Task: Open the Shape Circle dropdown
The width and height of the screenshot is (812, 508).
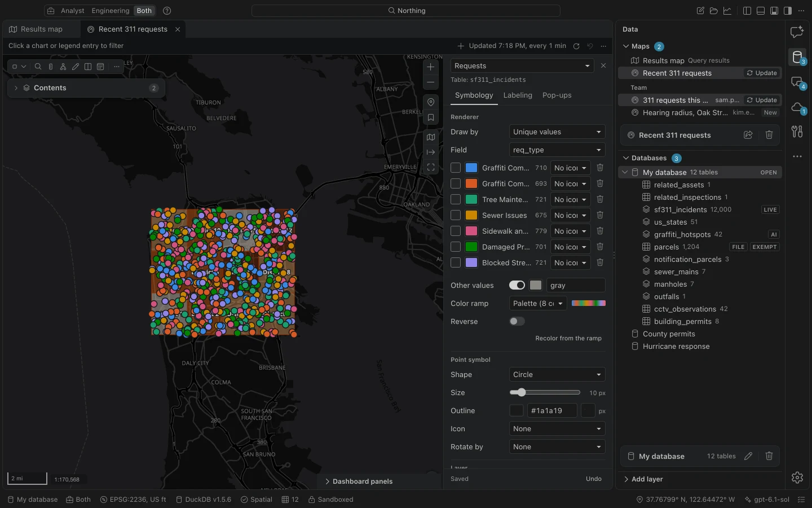Action: coord(557,374)
